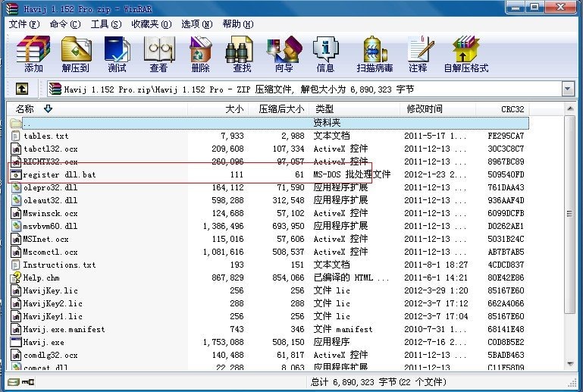583x392 pixels.
Task: Click the WinRAR title bar icon
Action: (12, 8)
